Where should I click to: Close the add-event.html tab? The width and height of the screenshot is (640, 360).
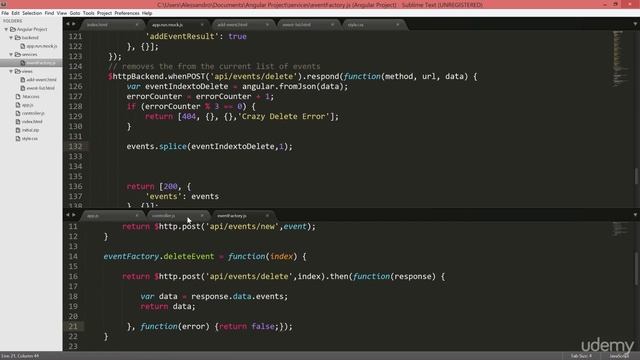(267, 25)
